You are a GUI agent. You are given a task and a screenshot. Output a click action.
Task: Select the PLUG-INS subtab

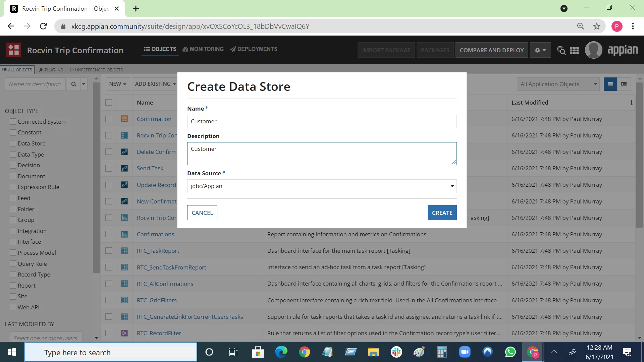pyautogui.click(x=51, y=70)
